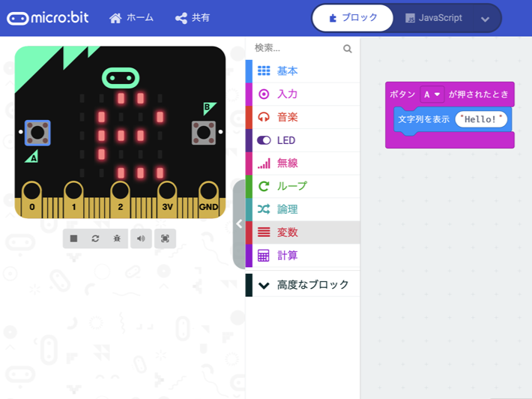The height and width of the screenshot is (399, 532).
Task: Open the 音楽 block category
Action: click(303, 117)
